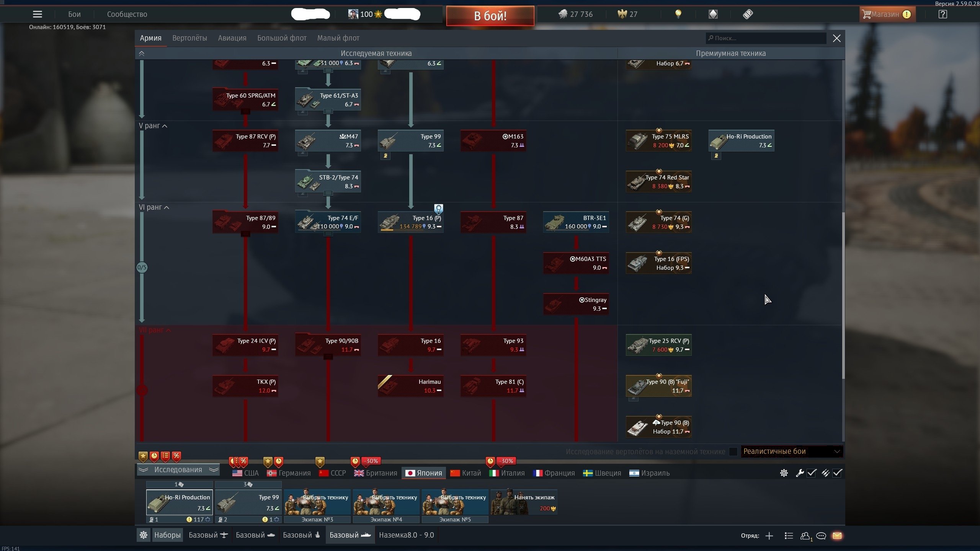Toggle the auto-repair wrench checkbox
The image size is (980, 551).
click(812, 473)
